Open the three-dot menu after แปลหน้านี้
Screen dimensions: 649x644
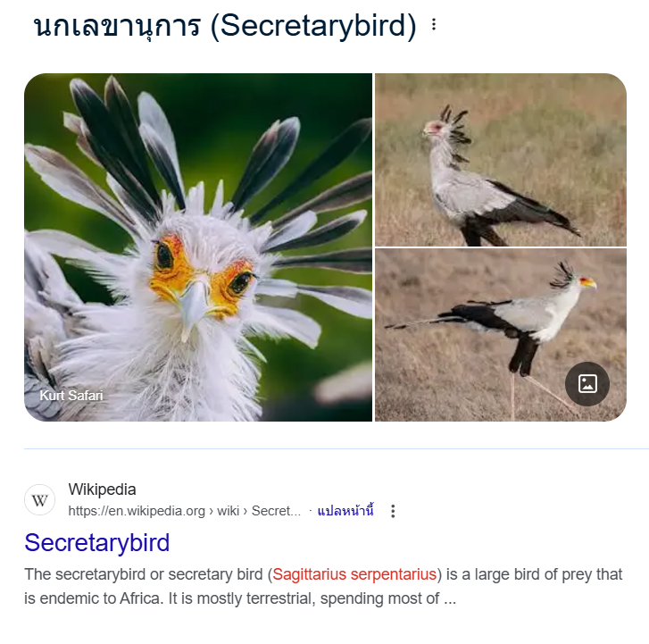click(393, 511)
